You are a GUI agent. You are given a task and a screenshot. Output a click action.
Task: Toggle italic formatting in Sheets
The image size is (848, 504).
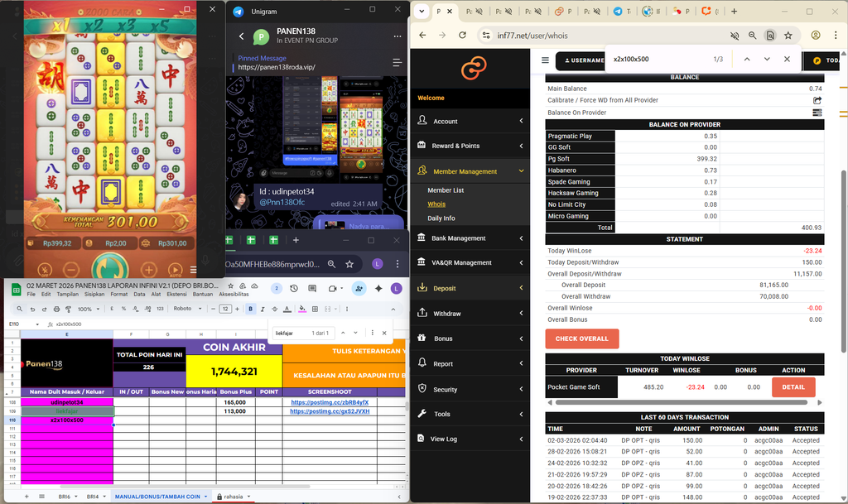click(263, 309)
